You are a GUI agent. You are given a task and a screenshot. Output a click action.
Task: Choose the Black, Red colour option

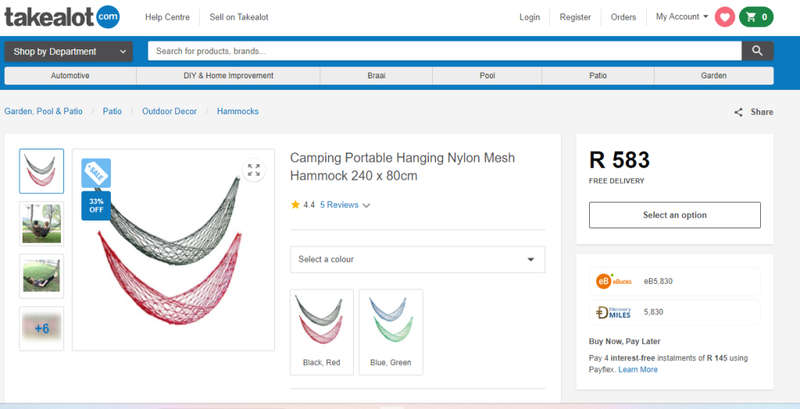tap(321, 332)
